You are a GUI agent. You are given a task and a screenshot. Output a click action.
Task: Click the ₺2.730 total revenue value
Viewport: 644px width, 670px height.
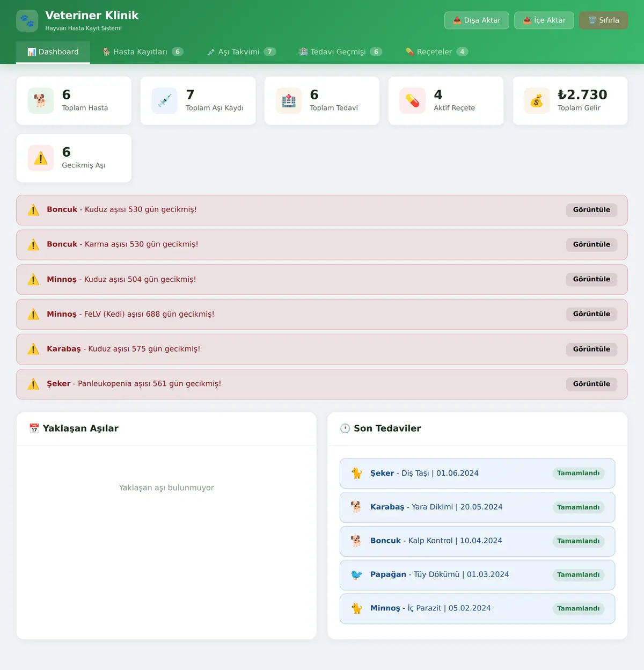[x=582, y=95]
